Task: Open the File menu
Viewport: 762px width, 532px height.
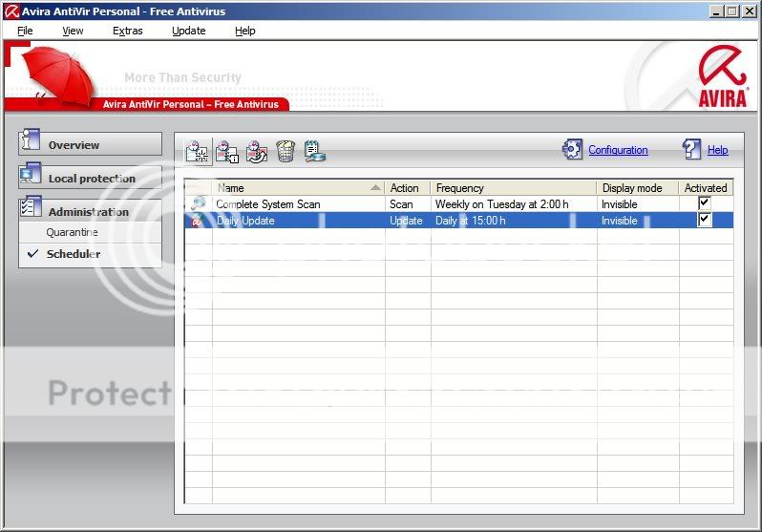Action: coord(25,31)
